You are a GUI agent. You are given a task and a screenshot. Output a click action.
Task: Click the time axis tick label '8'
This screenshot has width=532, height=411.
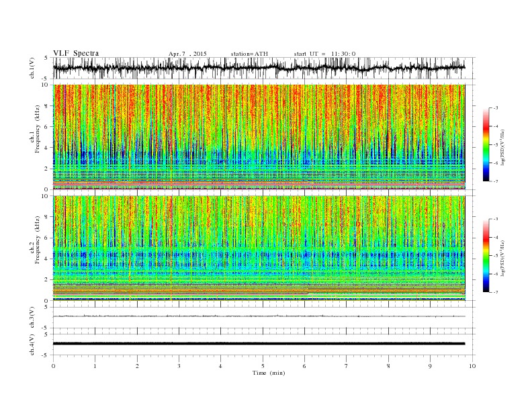tap(388, 366)
